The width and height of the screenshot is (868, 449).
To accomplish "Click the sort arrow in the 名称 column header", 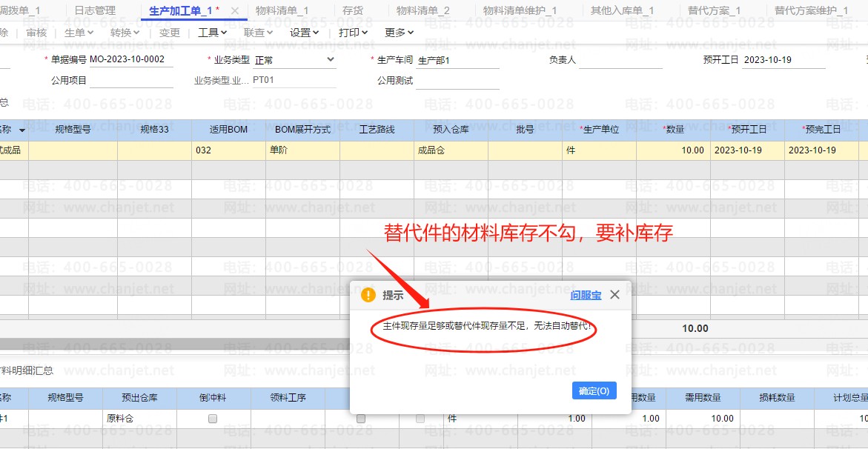I will coord(22,130).
